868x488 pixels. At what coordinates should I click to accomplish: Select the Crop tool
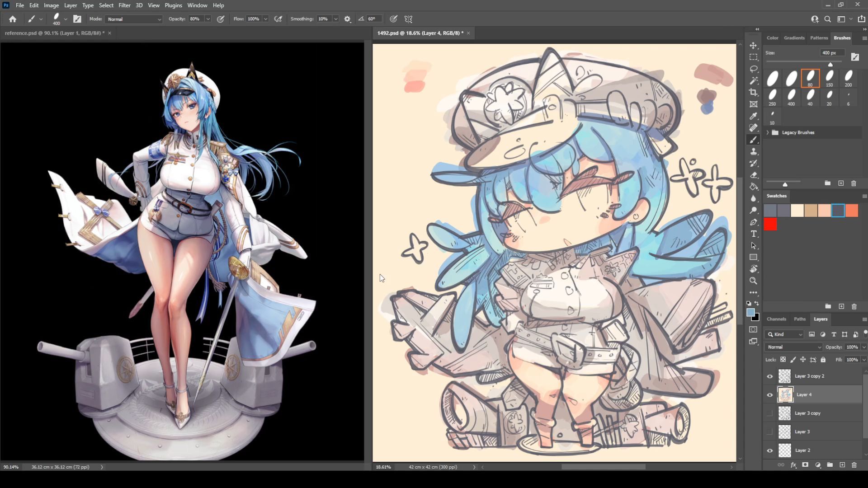click(x=753, y=92)
